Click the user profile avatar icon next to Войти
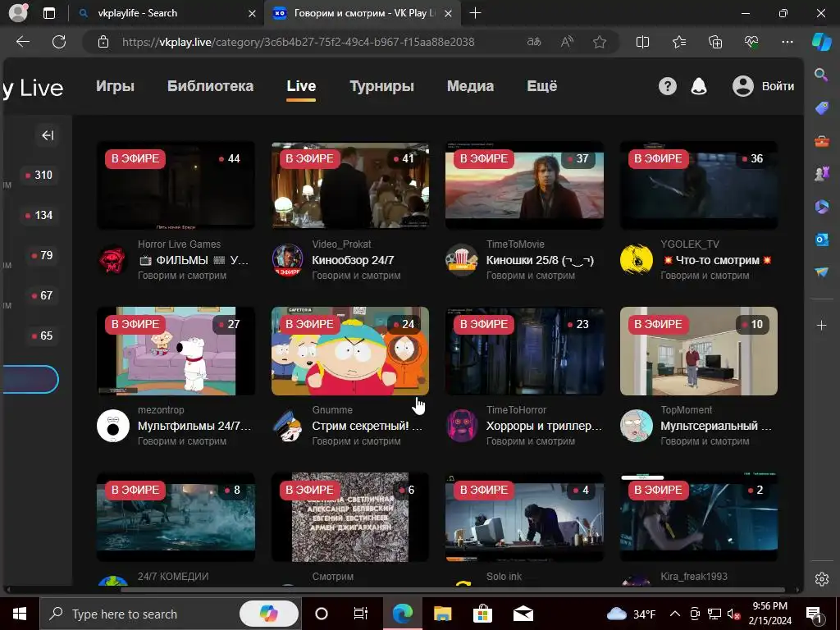This screenshot has width=840, height=630. coord(743,86)
